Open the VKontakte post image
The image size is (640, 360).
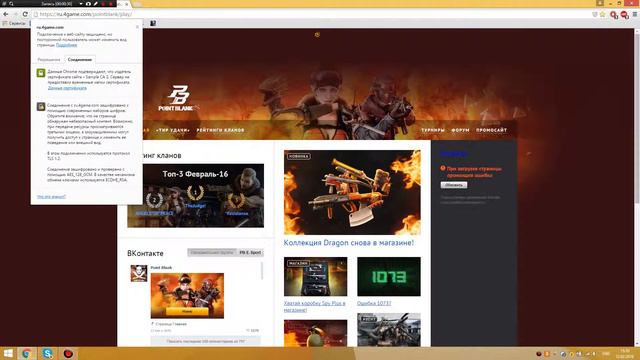pos(187,296)
